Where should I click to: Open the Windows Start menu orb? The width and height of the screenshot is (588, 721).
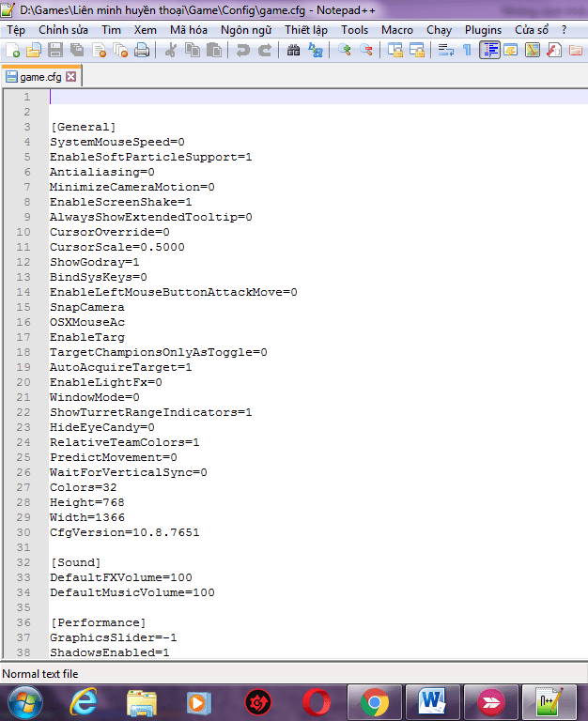(25, 702)
